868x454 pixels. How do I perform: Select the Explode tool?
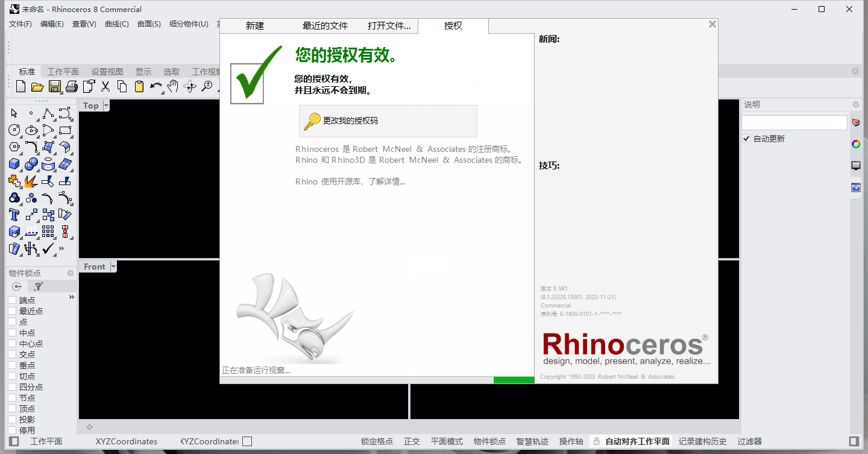(x=31, y=181)
